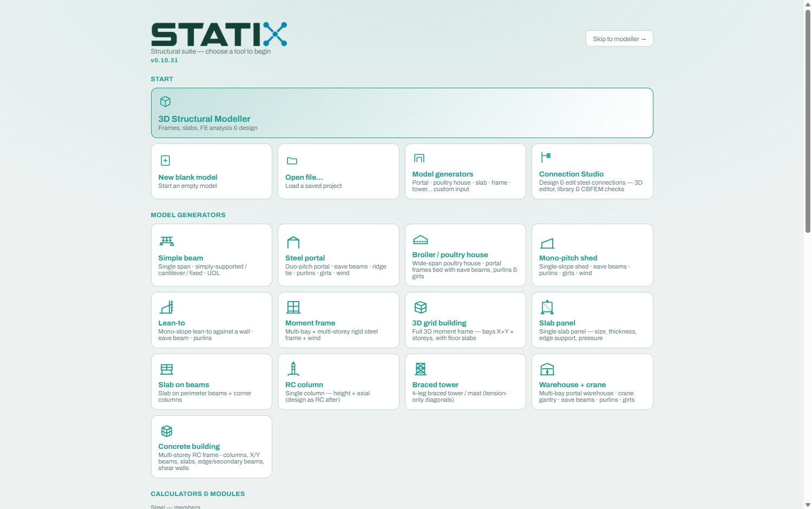
Task: Click the CALCULATORS & MODULES heading
Action: [198, 494]
